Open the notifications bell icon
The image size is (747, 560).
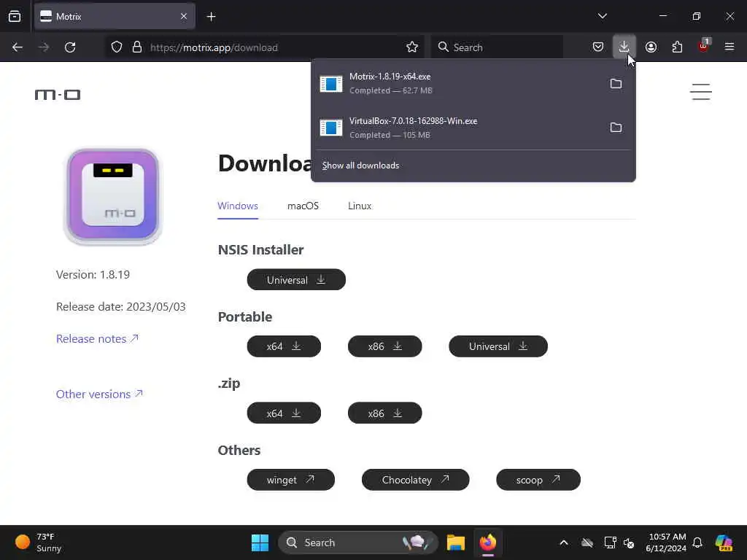tap(697, 542)
